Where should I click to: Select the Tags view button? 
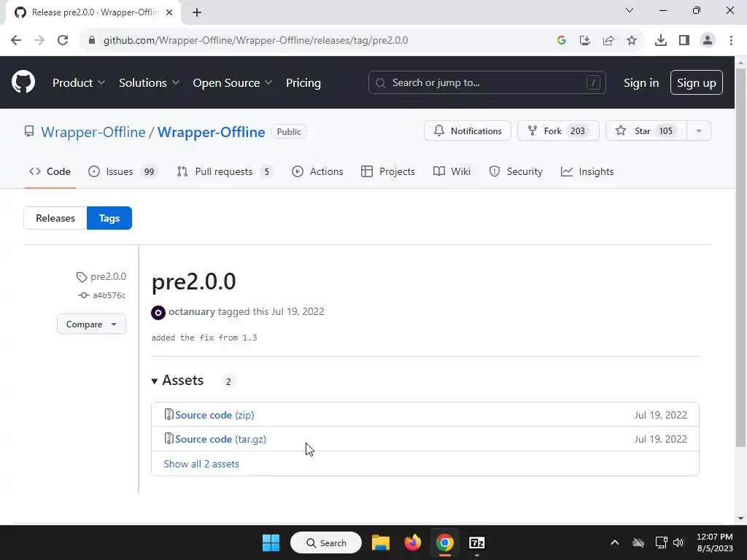tap(109, 218)
